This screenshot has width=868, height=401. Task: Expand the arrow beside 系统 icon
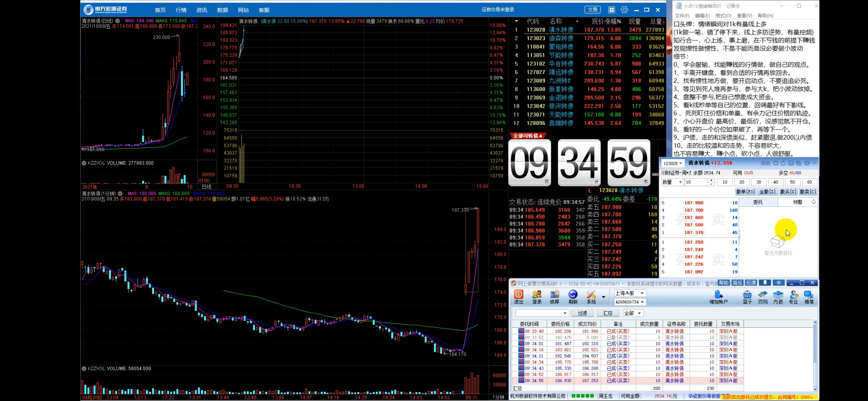point(604,297)
